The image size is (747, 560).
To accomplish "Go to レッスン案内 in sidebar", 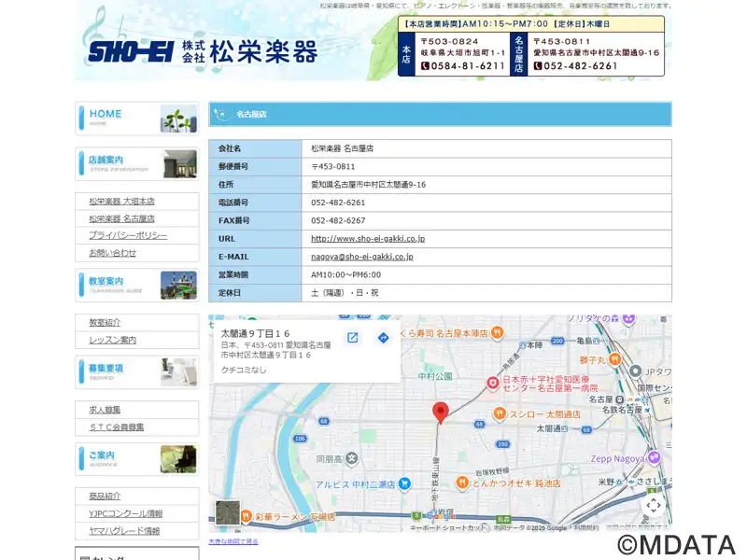I will [x=113, y=340].
